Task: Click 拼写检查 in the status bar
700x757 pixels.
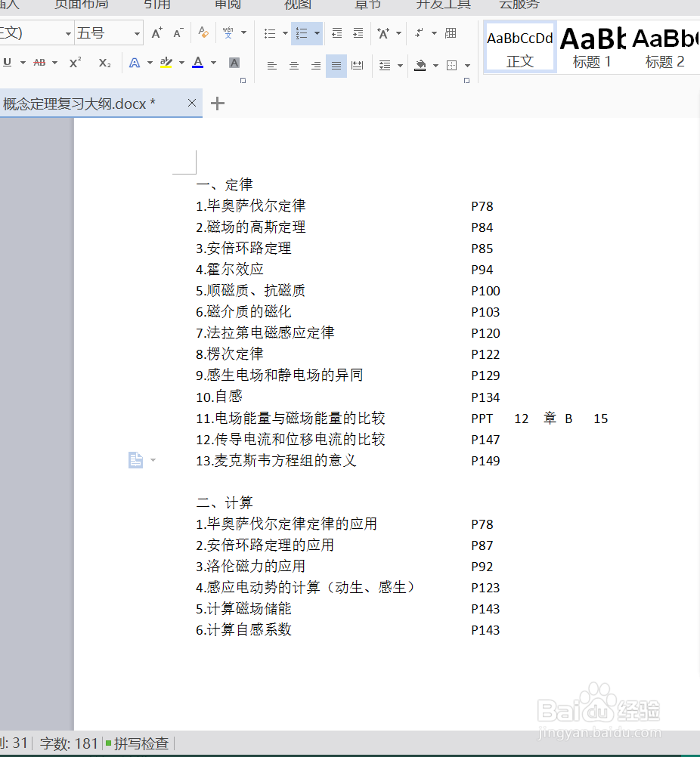Action: (x=141, y=743)
